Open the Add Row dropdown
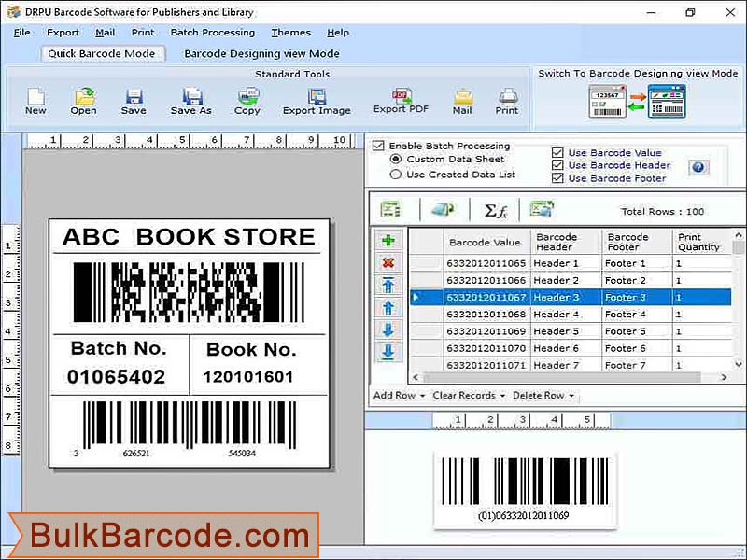 click(395, 395)
